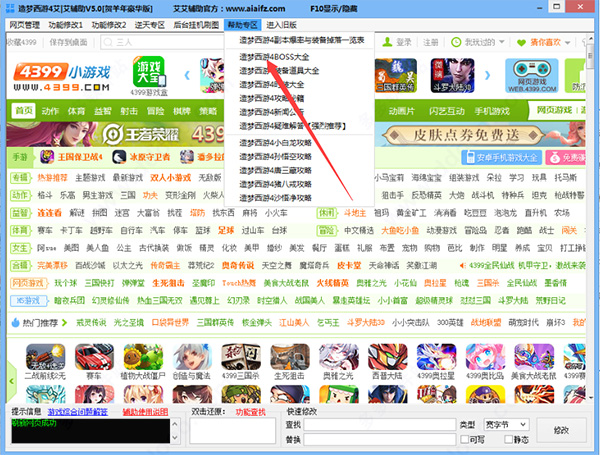Open the 网页游戏 WEB.4399.COM gamepad icon
The width and height of the screenshot is (600, 455).
click(532, 75)
